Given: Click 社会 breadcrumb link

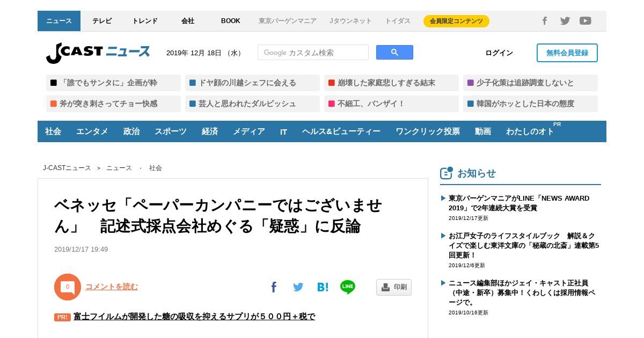Looking at the screenshot, I should pos(156,168).
